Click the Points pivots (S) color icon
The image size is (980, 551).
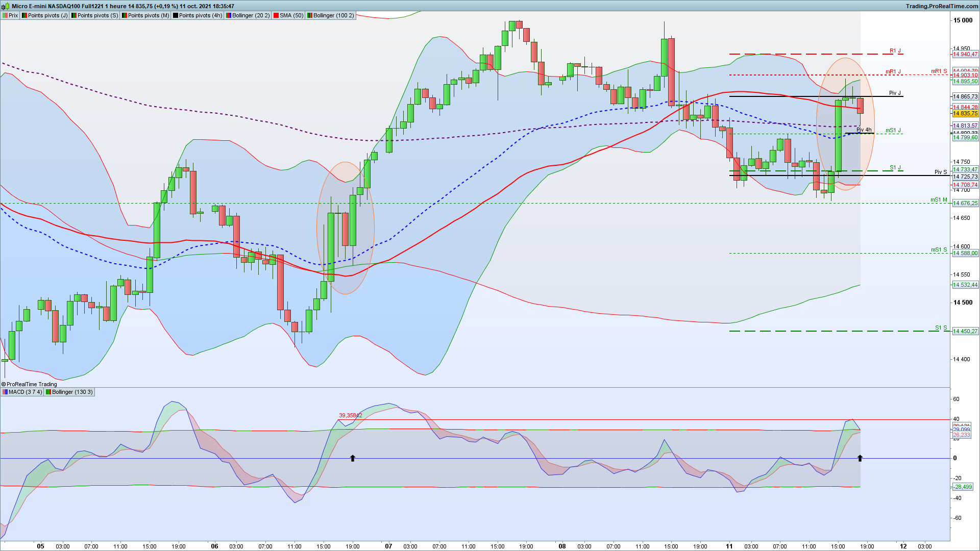[73, 15]
